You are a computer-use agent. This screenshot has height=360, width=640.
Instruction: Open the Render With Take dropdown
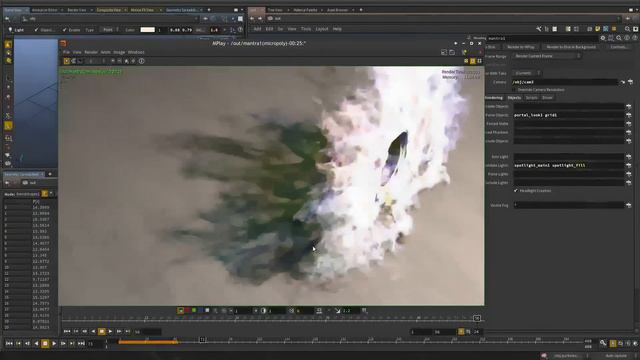[527, 73]
